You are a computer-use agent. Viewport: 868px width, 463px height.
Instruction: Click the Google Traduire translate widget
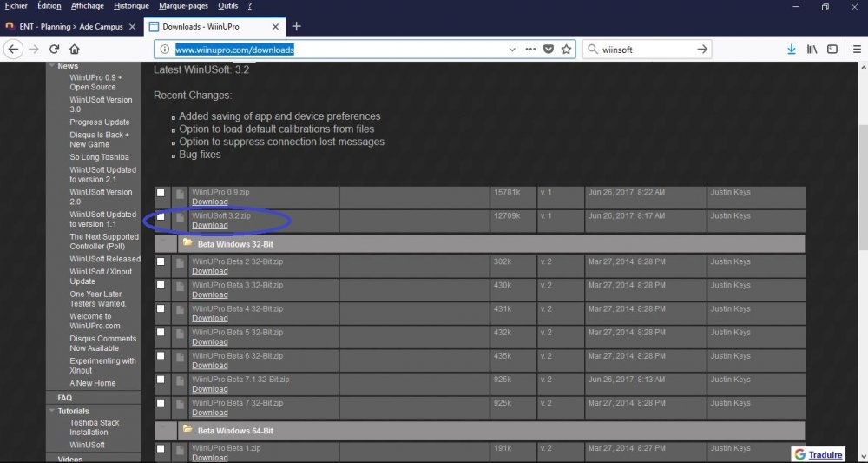[x=819, y=454]
